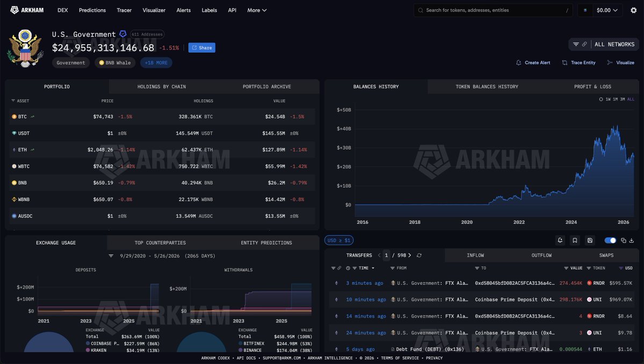Click the network filter icon beside All Networks
This screenshot has width=644, height=364.
tap(576, 45)
